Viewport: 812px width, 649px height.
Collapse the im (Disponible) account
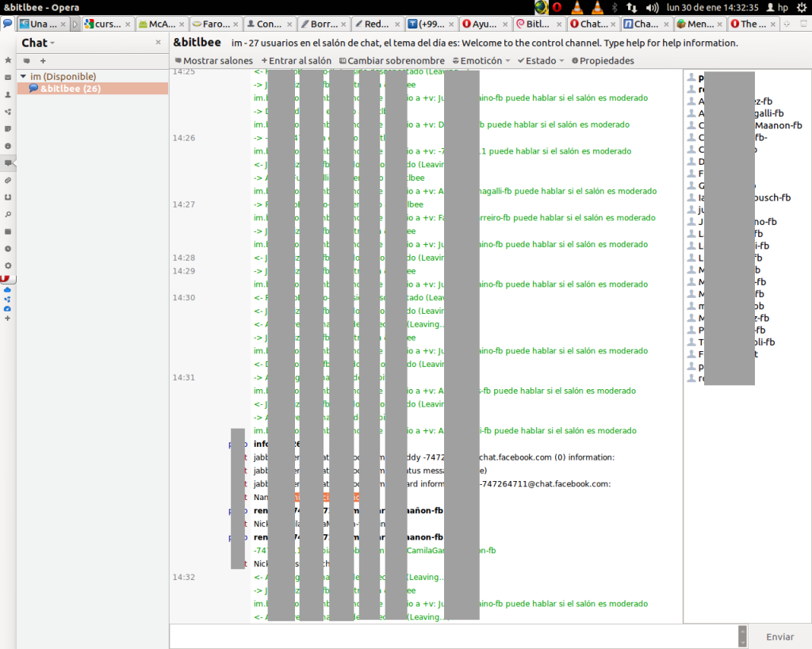click(23, 77)
